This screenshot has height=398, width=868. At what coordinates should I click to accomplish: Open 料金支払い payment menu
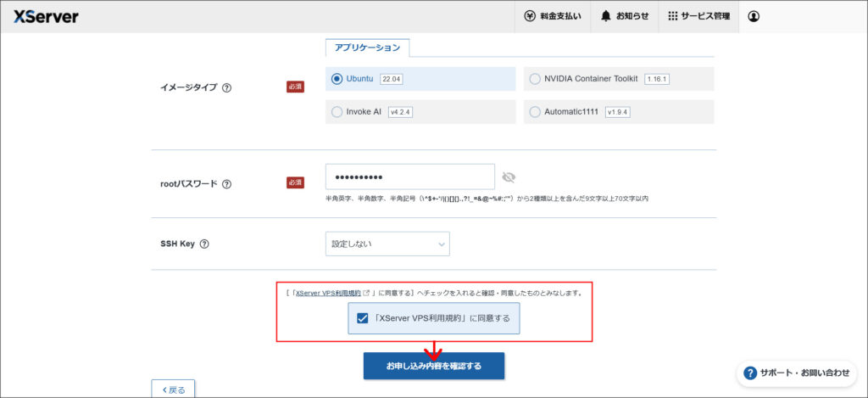pos(553,17)
